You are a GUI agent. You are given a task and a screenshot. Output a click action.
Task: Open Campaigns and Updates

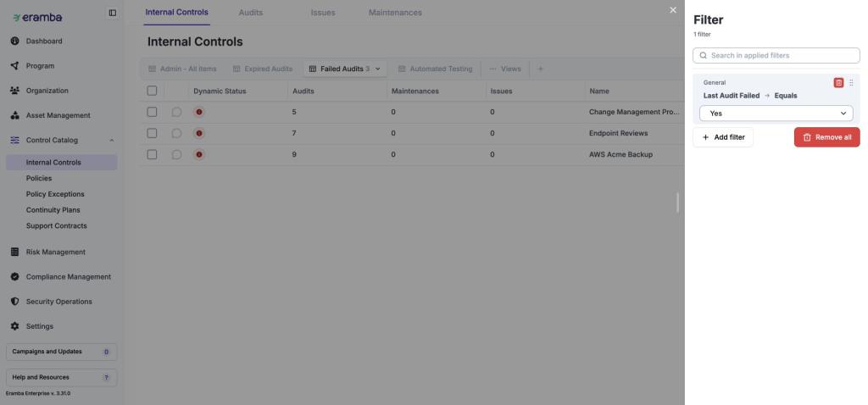61,352
